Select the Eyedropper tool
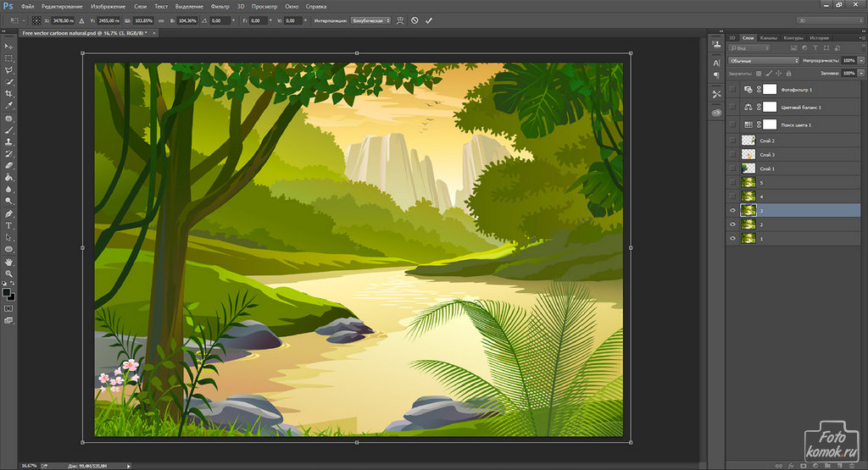 click(8, 106)
